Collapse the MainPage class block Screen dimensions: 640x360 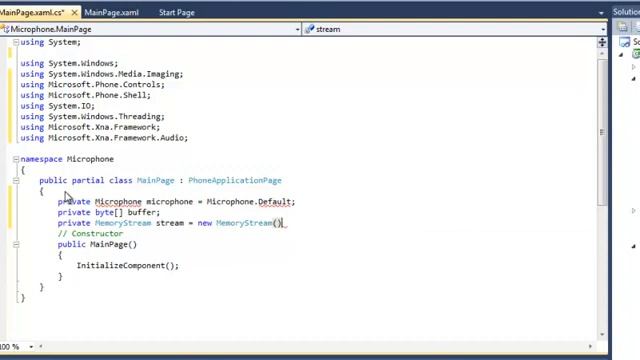16,180
